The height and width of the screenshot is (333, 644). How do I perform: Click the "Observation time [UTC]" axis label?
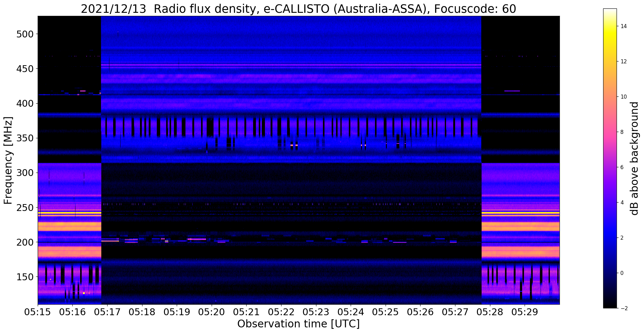(x=298, y=324)
